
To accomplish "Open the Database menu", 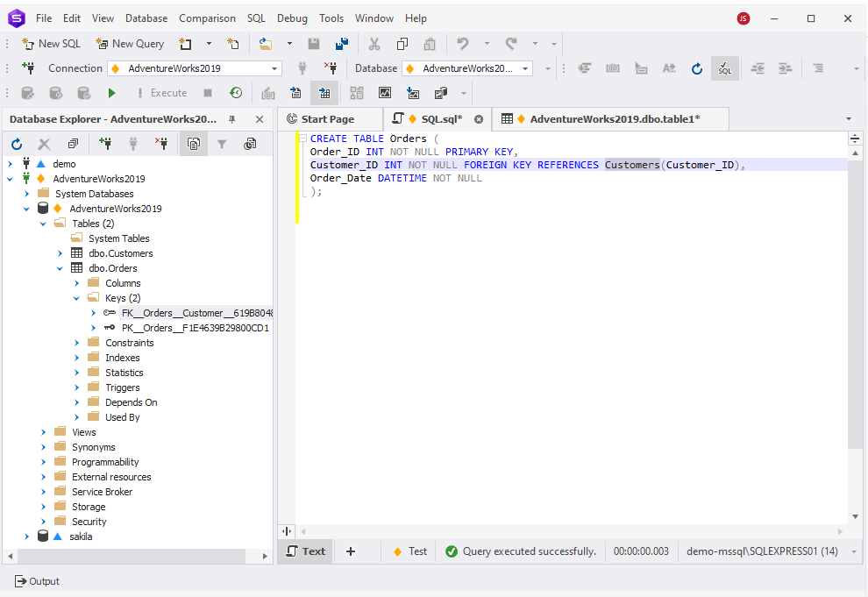I will tap(146, 18).
